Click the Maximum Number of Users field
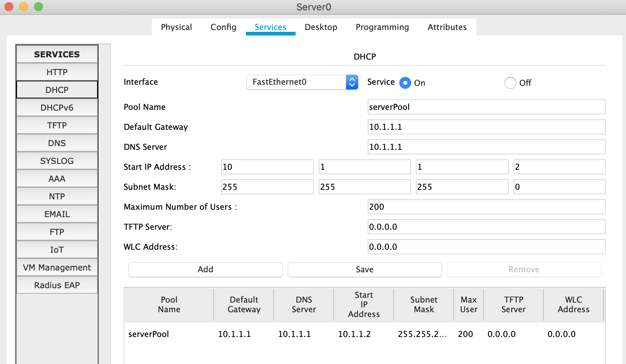Viewport: 626px width, 364px height. 486,207
